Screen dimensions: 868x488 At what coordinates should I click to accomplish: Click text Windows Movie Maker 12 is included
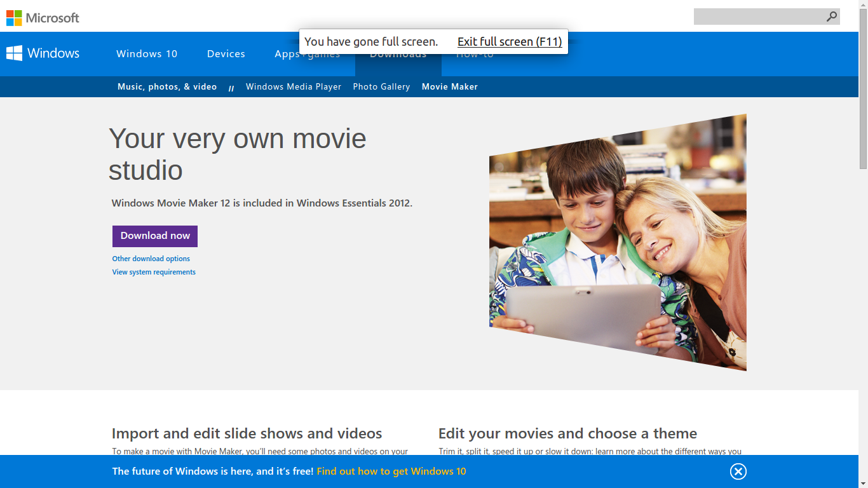[x=262, y=203]
